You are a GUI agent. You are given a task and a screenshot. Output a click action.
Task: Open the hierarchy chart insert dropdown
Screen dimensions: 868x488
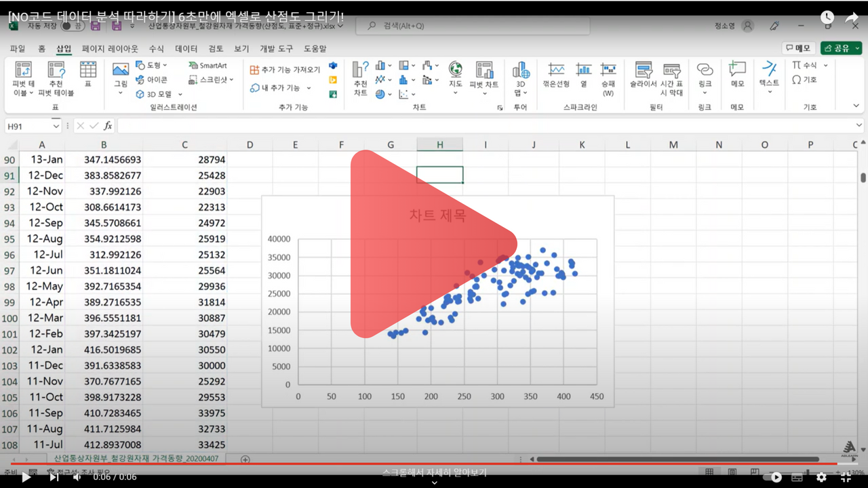click(406, 66)
